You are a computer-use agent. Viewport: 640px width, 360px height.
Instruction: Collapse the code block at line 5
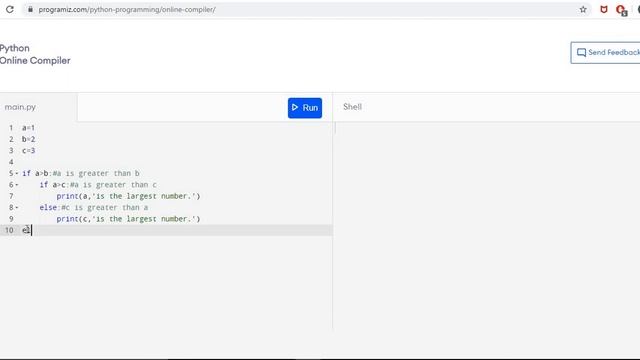pos(17,173)
